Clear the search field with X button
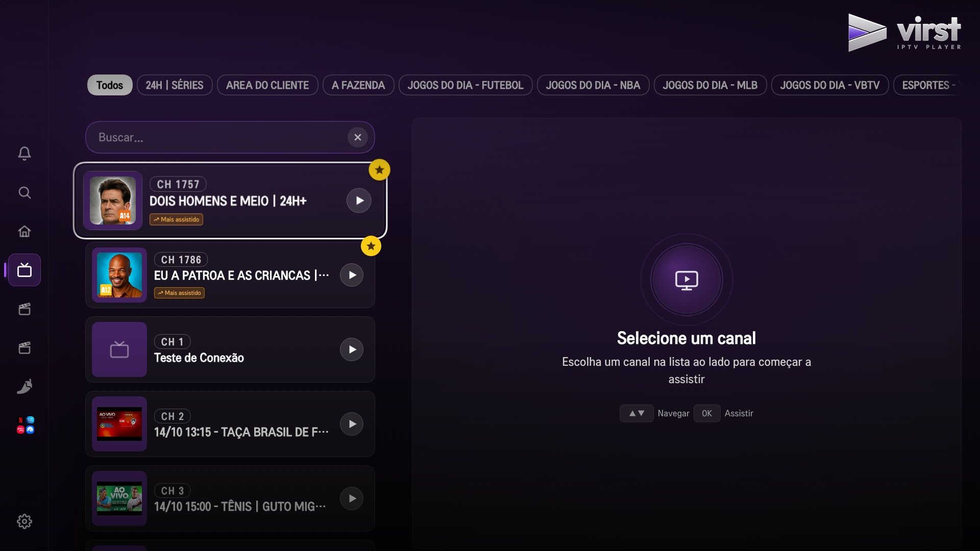Screen dimensions: 980x551 (358, 137)
